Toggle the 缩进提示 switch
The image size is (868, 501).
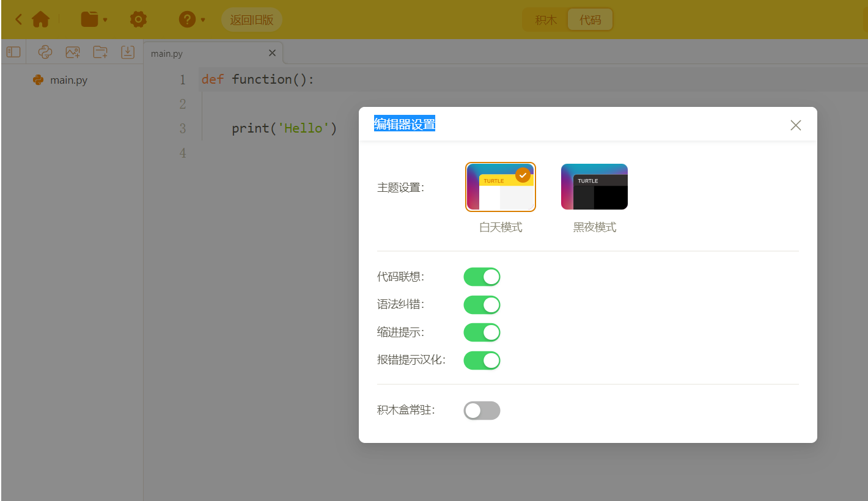click(x=482, y=332)
